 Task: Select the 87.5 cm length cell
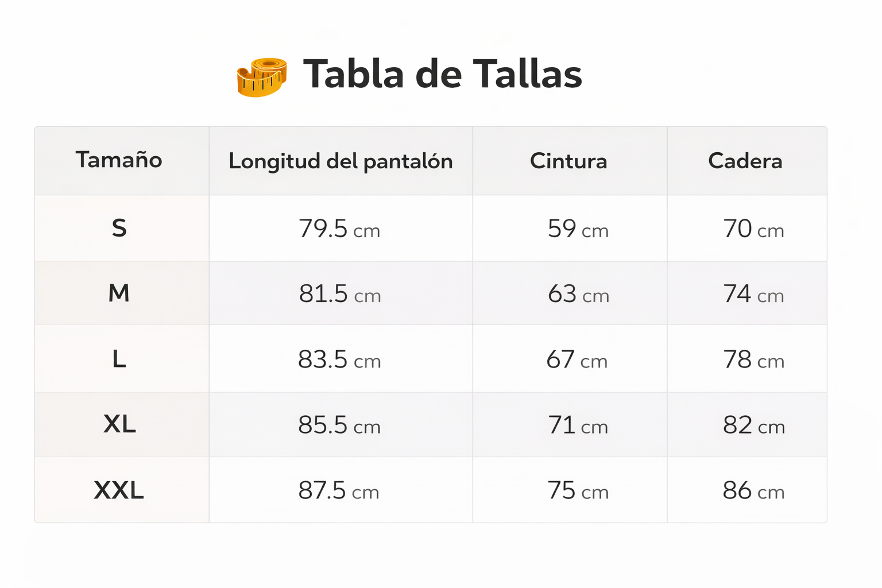(x=339, y=491)
